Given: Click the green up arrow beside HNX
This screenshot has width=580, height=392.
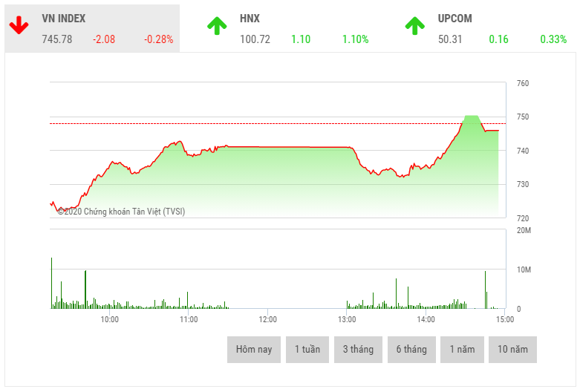Looking at the screenshot, I should [x=216, y=27].
